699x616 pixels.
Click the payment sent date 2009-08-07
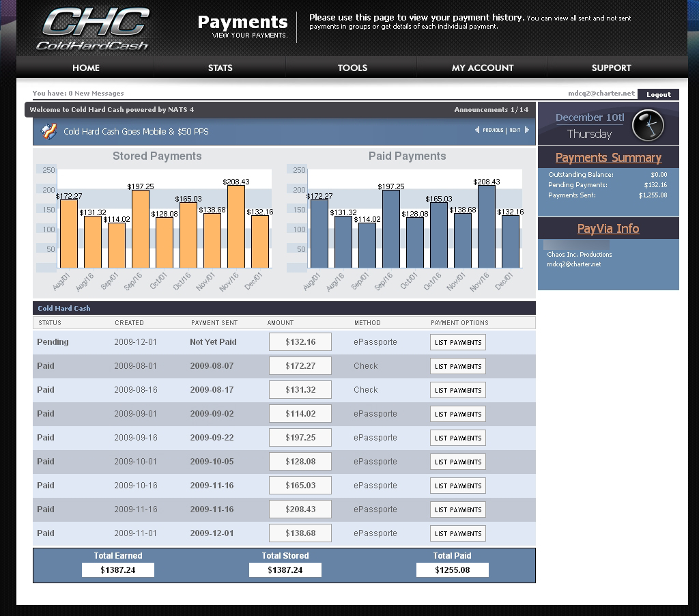tap(212, 366)
